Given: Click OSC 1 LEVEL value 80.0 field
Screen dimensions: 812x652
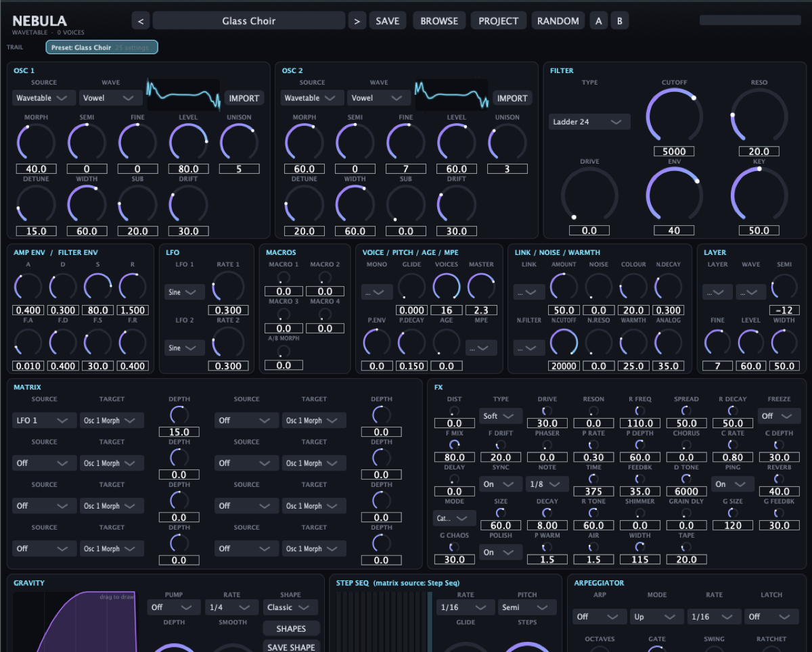Looking at the screenshot, I should pos(188,169).
